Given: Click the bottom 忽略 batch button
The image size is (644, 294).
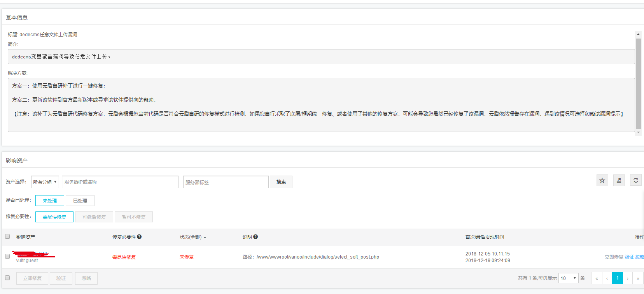Looking at the screenshot, I should [x=86, y=278].
